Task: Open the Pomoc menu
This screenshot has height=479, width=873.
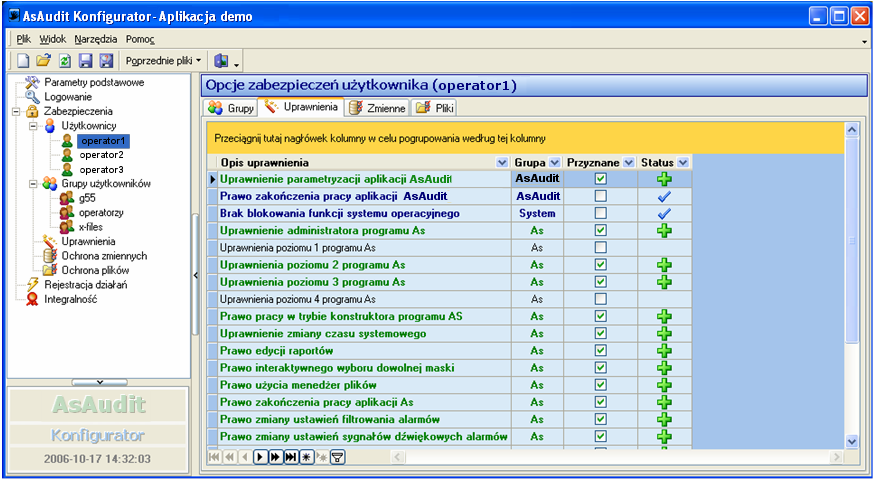Action: tap(140, 39)
